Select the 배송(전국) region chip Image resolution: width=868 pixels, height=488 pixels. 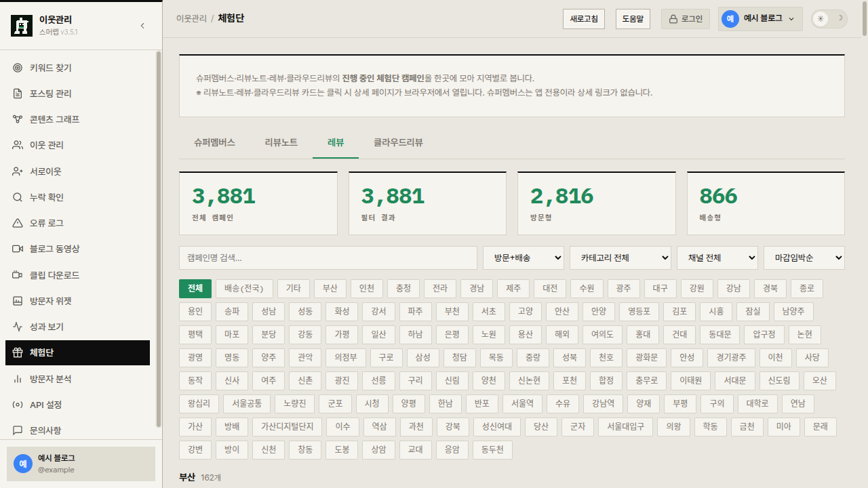pos(244,289)
